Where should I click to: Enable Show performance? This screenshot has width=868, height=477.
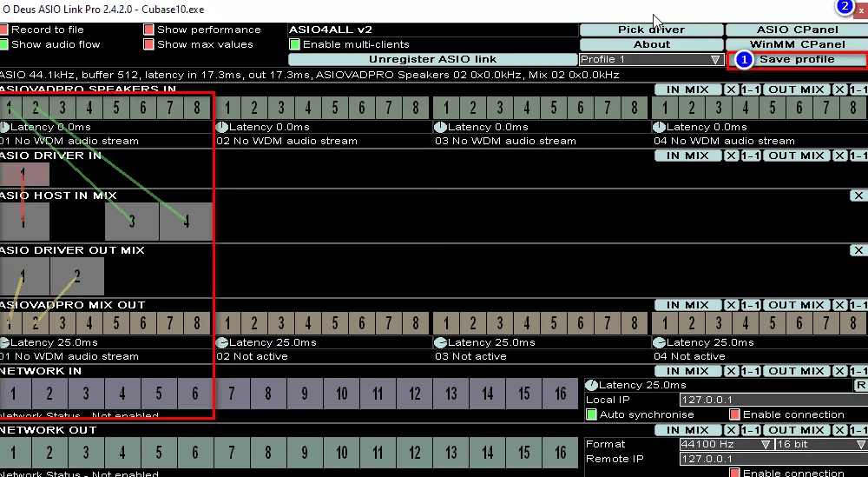coord(148,30)
